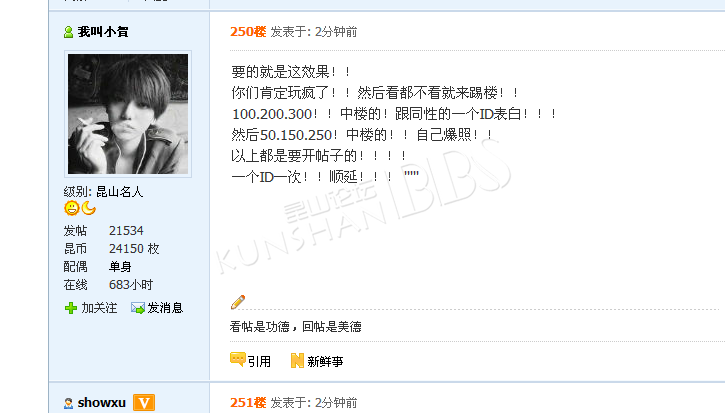Click the moon level badge icon
Image resolution: width=725 pixels, height=413 pixels.
(x=89, y=209)
